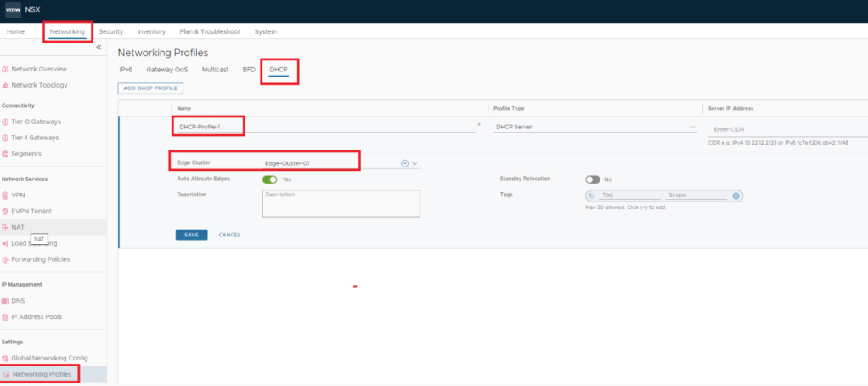This screenshot has height=386, width=868.
Task: Click the DNS icon under IP Management
Action: click(6, 301)
